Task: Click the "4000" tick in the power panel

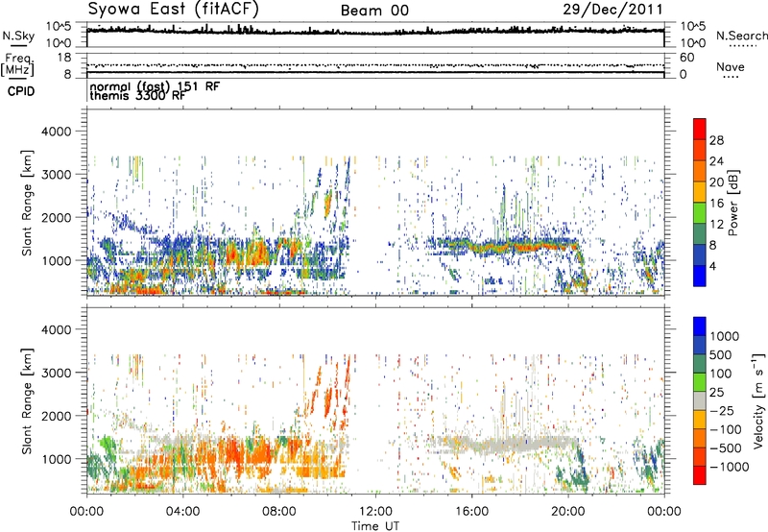Action: tap(56, 132)
